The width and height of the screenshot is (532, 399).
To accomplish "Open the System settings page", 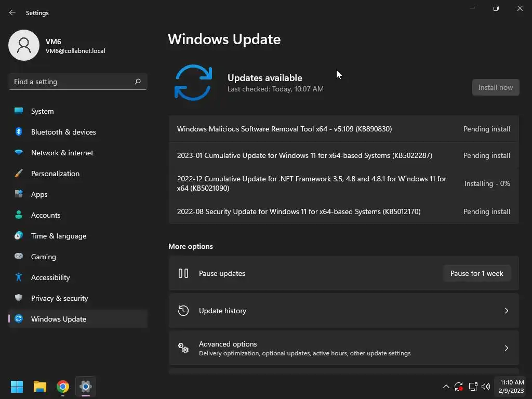I will tap(78, 111).
